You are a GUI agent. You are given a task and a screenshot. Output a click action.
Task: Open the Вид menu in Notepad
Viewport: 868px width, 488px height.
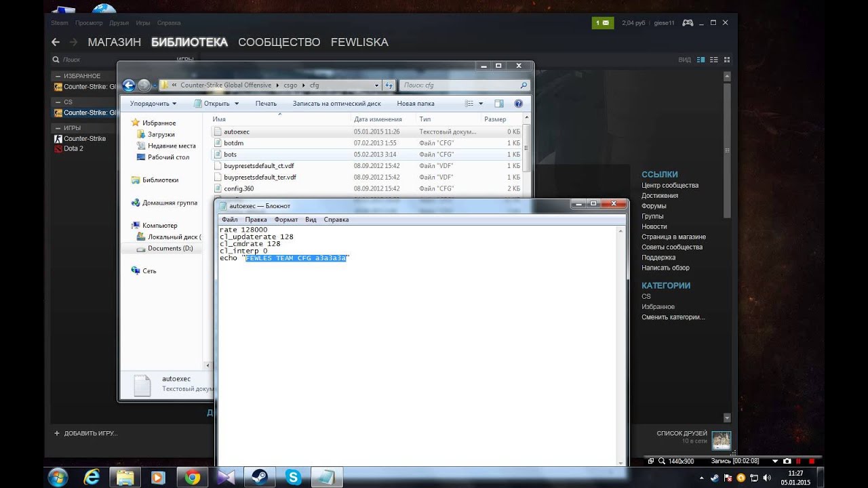coord(311,220)
